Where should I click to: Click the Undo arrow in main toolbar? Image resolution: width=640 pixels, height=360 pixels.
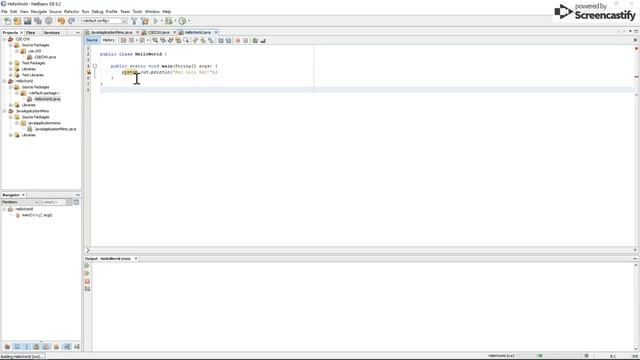[x=61, y=21]
